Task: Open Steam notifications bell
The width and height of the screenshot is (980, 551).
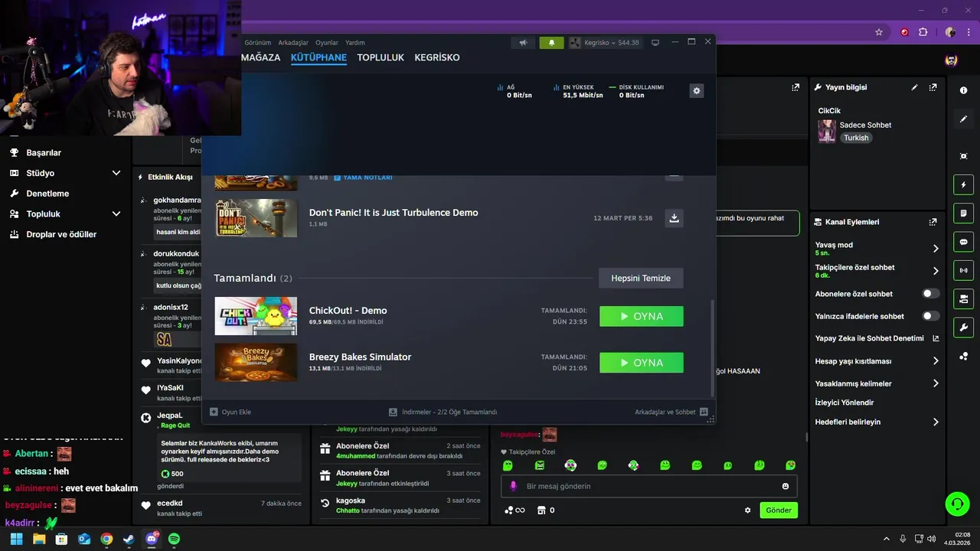Action: (551, 43)
